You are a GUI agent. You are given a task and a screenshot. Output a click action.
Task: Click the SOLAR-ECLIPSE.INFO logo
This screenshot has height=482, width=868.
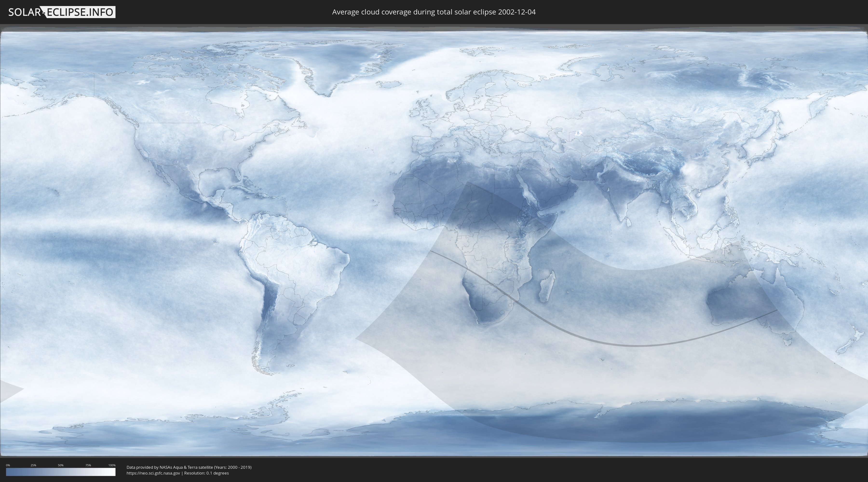tap(62, 12)
